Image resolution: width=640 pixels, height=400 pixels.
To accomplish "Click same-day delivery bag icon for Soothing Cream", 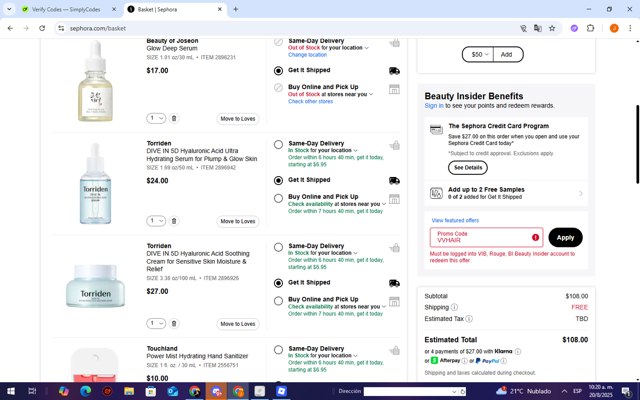I will (x=395, y=248).
